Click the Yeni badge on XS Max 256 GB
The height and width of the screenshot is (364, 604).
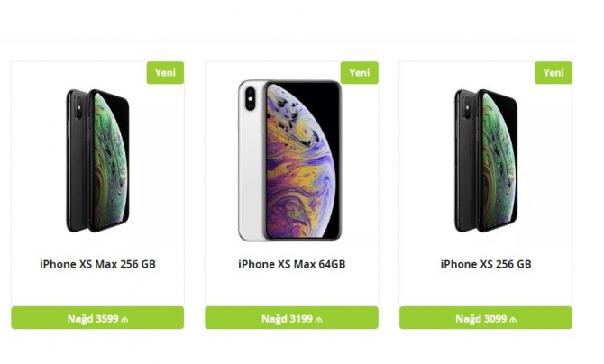click(x=165, y=72)
